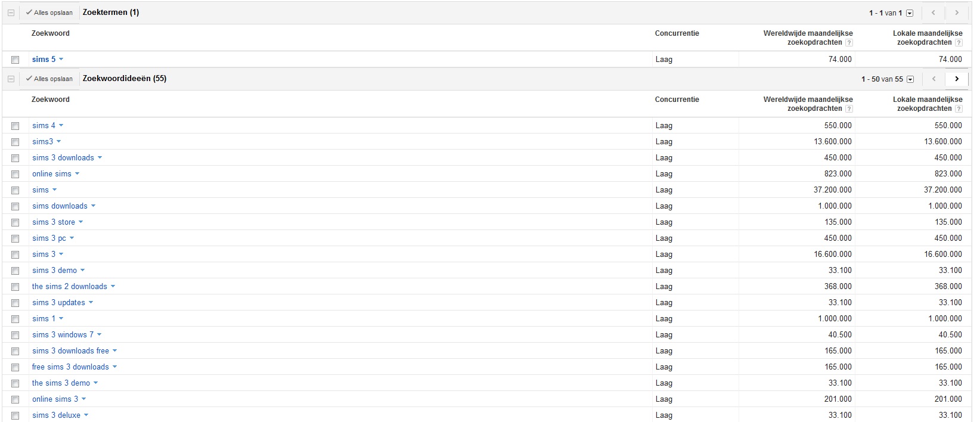Select the online sims 3 checkbox

[x=15, y=399]
